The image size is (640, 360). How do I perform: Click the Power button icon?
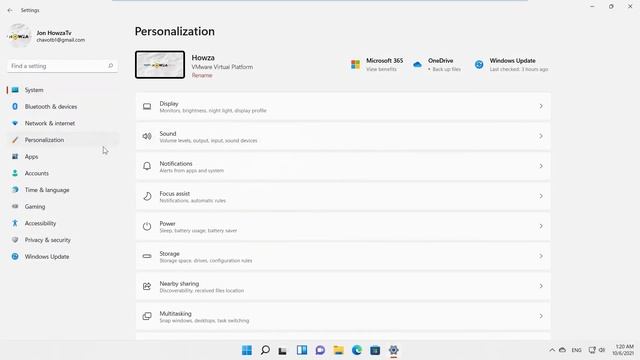click(147, 226)
